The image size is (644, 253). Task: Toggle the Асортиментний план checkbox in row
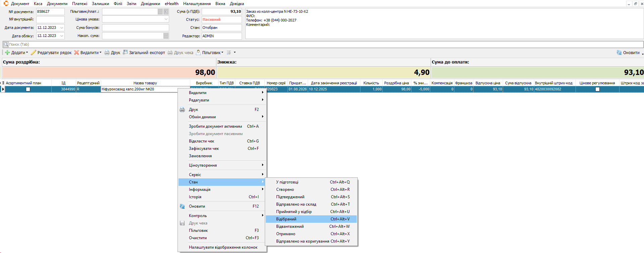tap(28, 89)
